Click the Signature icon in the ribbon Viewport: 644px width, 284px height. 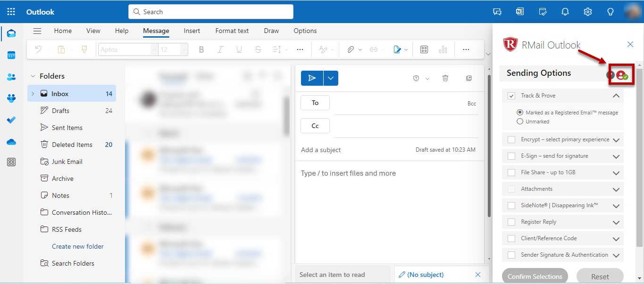pyautogui.click(x=397, y=49)
